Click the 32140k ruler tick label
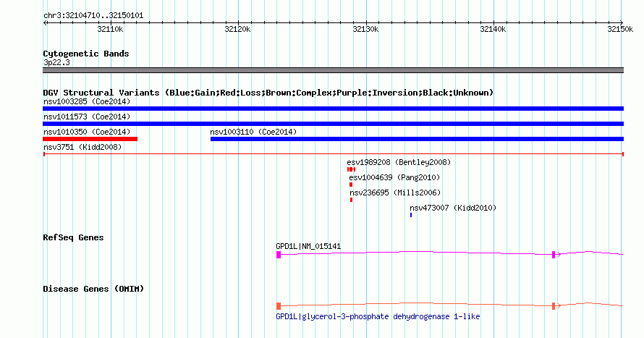 click(x=493, y=30)
